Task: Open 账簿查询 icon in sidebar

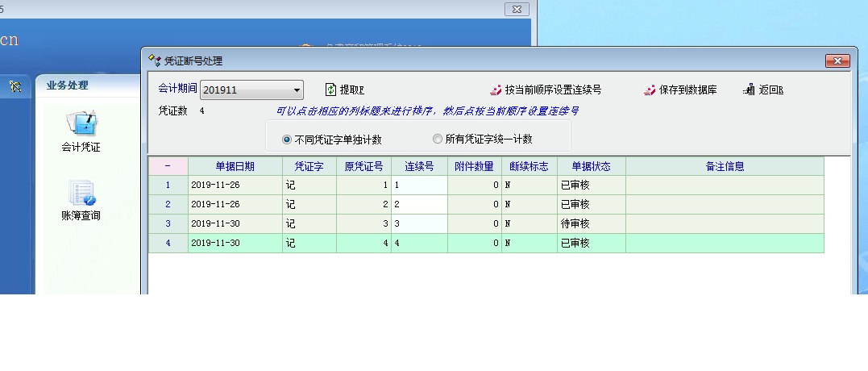Action: pos(81,194)
